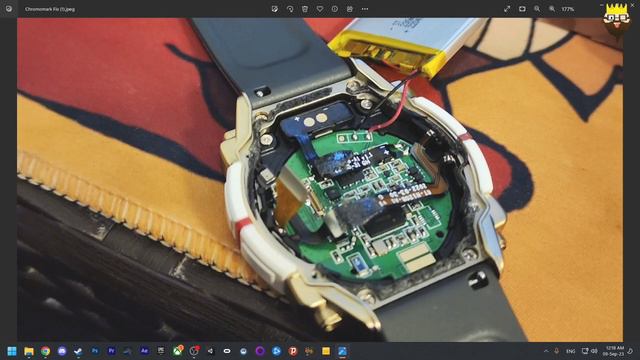The height and width of the screenshot is (360, 640).
Task: Open Steam from taskbar
Action: [x=78, y=351]
